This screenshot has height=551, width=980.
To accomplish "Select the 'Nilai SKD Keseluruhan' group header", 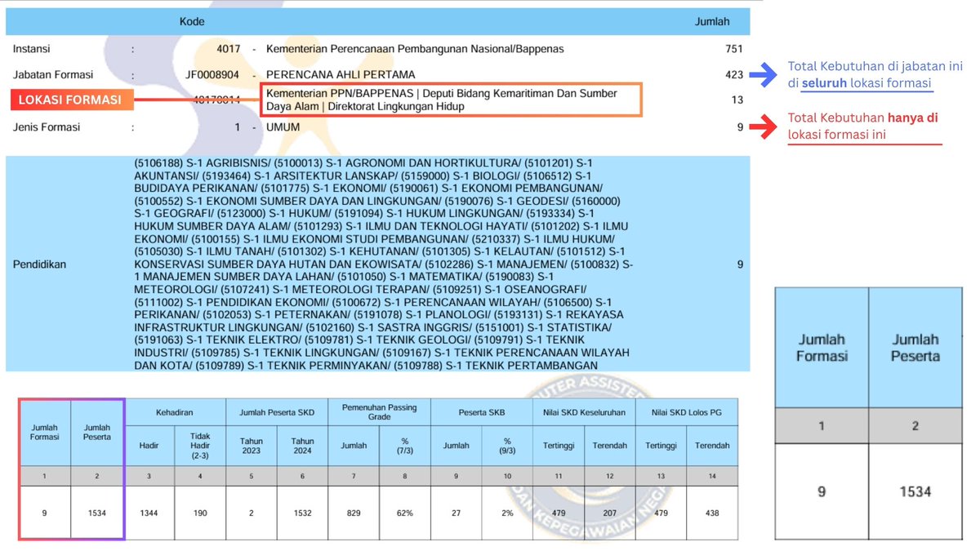I will point(584,412).
